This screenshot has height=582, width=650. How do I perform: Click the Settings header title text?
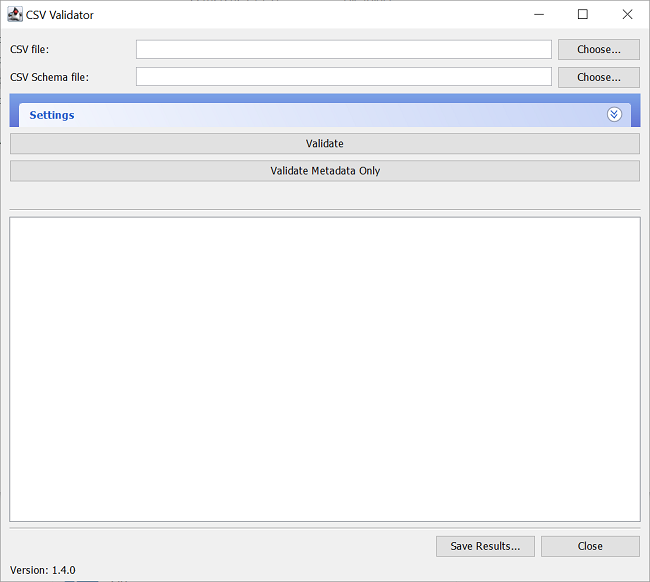tap(52, 115)
